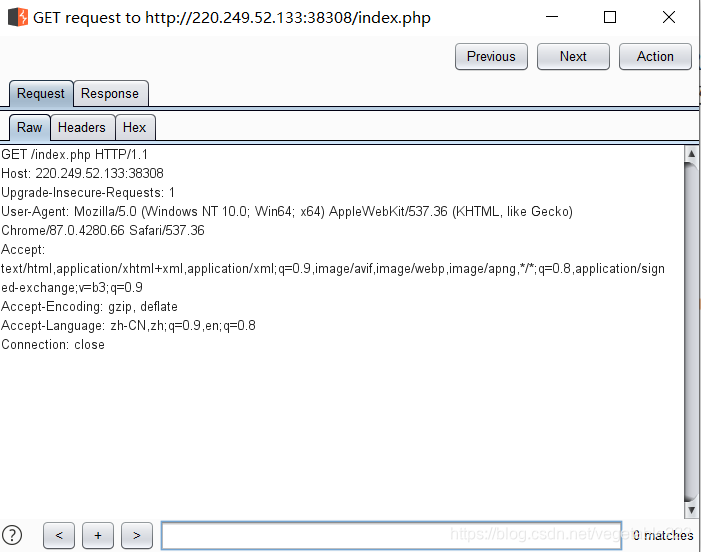Select the Raw view tab

pos(30,127)
